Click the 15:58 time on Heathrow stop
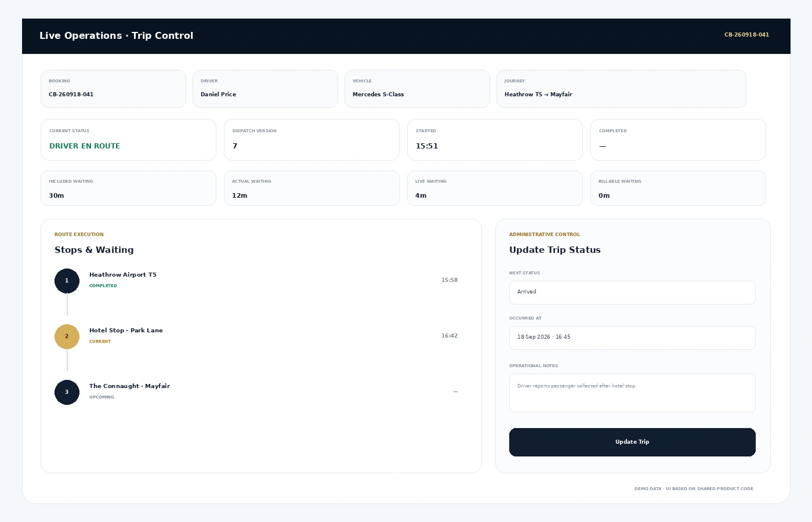The height and width of the screenshot is (522, 812). point(449,280)
